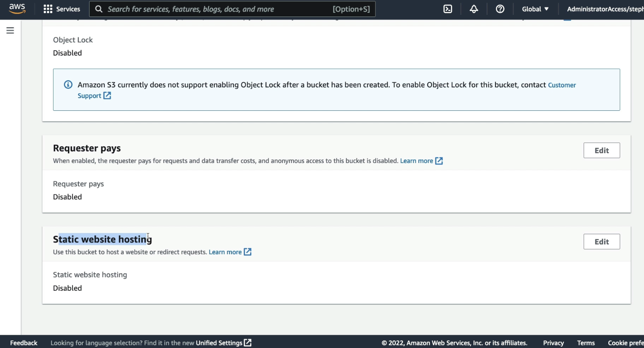Click the search magnifier icon
644x348 pixels.
tap(98, 9)
